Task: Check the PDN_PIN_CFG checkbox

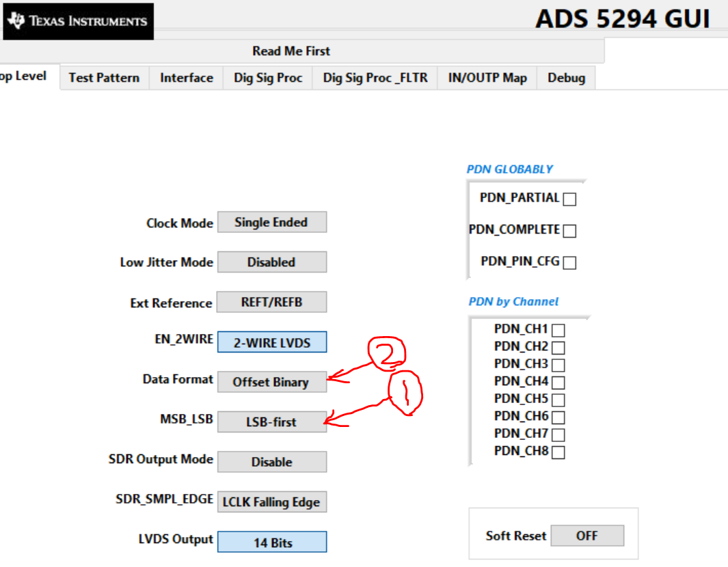Action: pyautogui.click(x=569, y=262)
